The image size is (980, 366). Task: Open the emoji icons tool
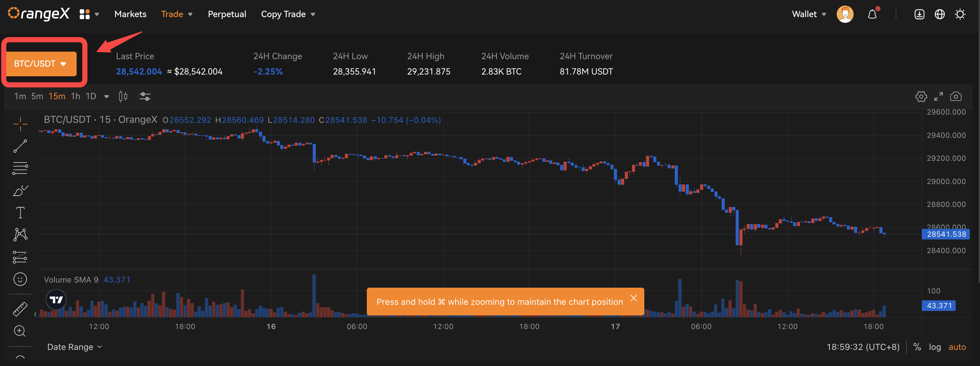coord(20,279)
